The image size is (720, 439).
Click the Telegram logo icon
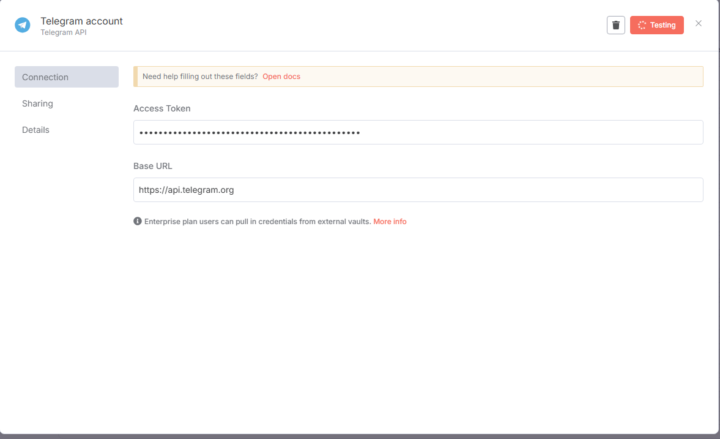pyautogui.click(x=22, y=25)
